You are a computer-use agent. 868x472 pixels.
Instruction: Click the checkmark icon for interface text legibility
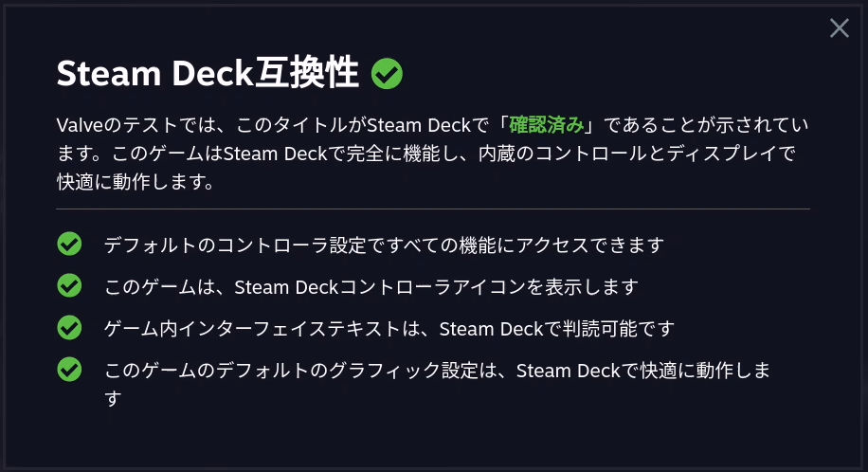click(69, 327)
